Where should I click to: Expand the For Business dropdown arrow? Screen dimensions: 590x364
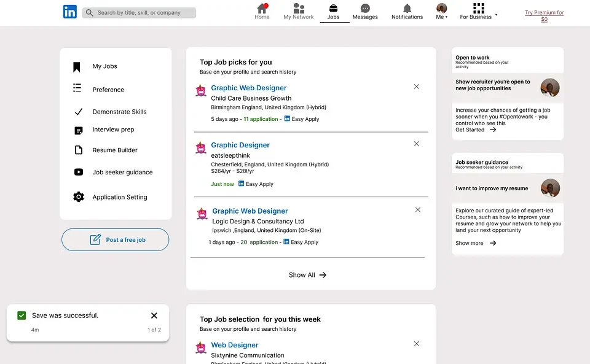497,15
